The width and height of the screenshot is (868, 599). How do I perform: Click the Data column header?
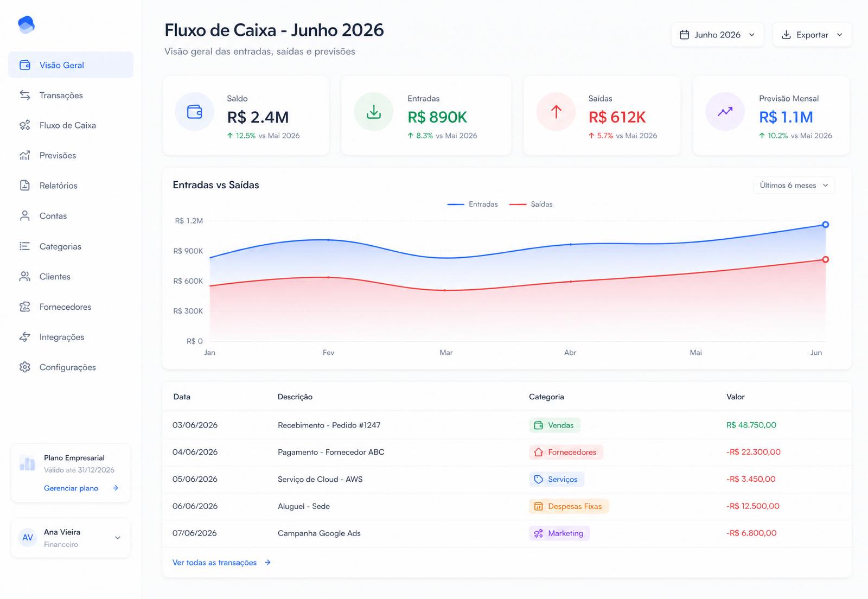click(x=182, y=397)
